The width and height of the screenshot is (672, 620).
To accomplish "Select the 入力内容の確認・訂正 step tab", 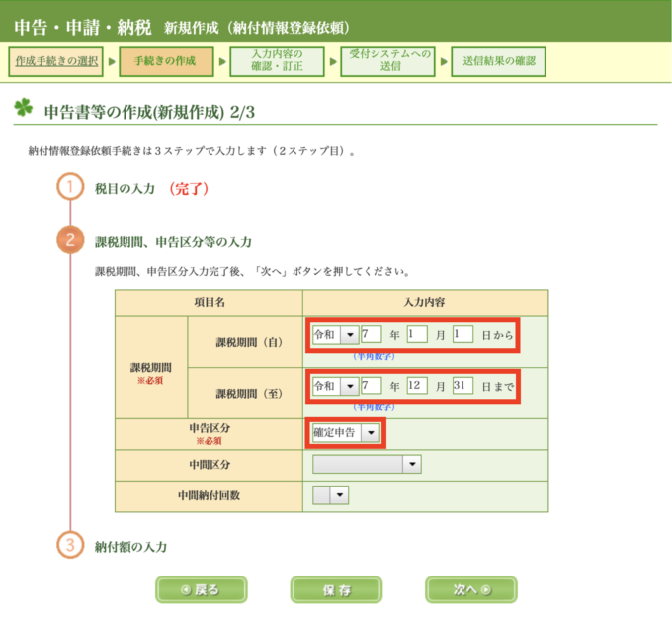I will point(277,61).
